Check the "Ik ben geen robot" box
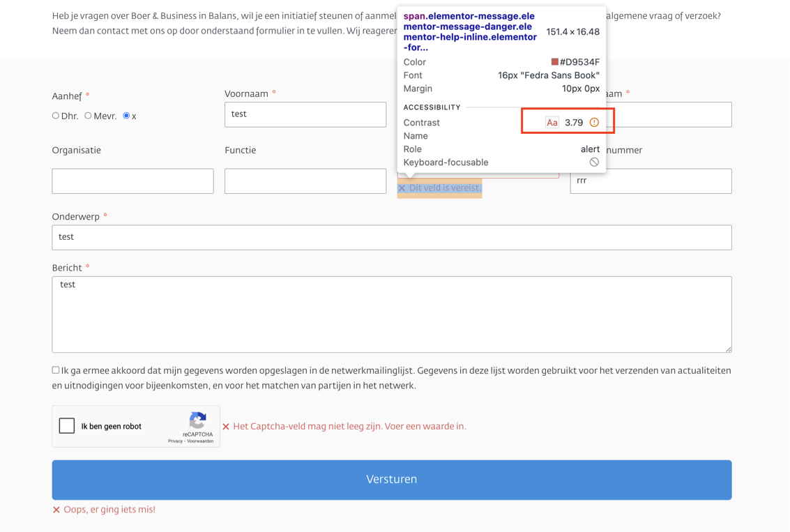This screenshot has height=532, width=790. point(67,426)
